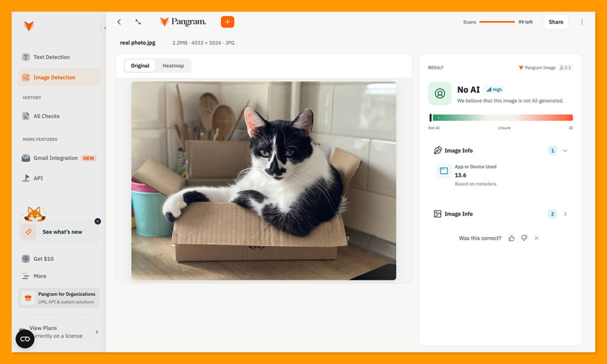The height and width of the screenshot is (364, 607).
Task: Click the pen icon beside first Image Info
Action: (438, 150)
